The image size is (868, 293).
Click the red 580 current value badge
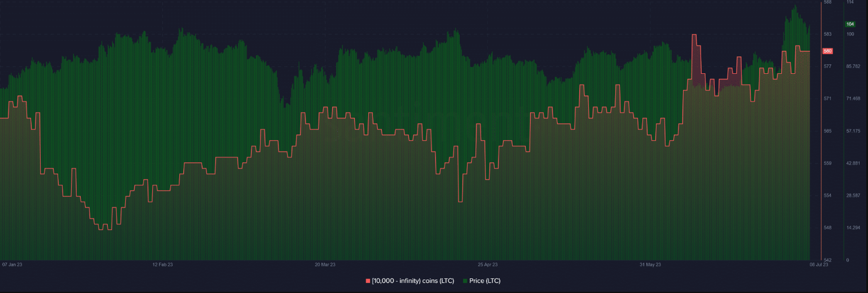coord(828,51)
